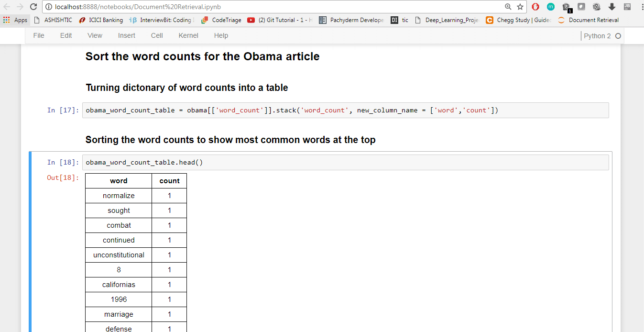This screenshot has width=644, height=332.
Task: Open the Pachyderm Developer bookmark
Action: pos(351,20)
